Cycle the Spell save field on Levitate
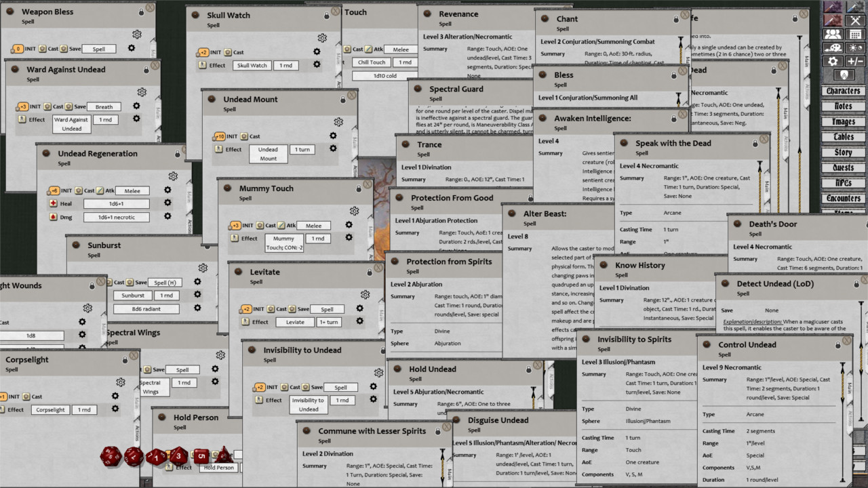This screenshot has width=868, height=488. pyautogui.click(x=328, y=308)
